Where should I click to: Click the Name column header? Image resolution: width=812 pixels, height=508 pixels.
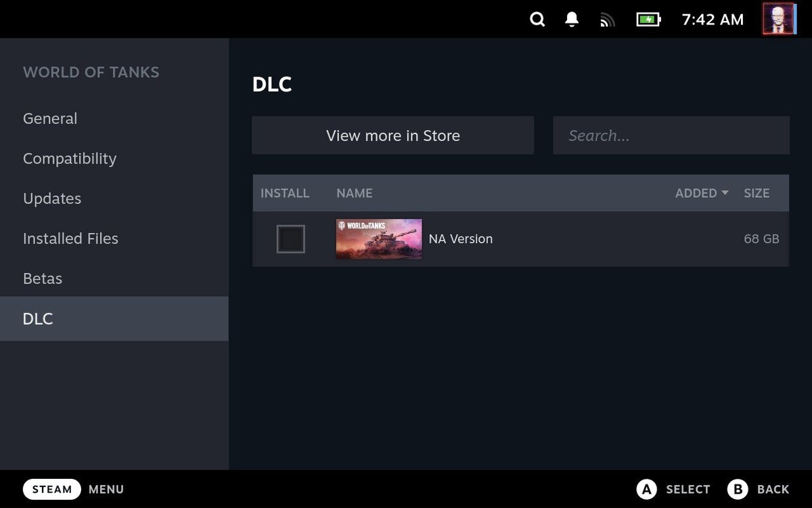point(355,193)
